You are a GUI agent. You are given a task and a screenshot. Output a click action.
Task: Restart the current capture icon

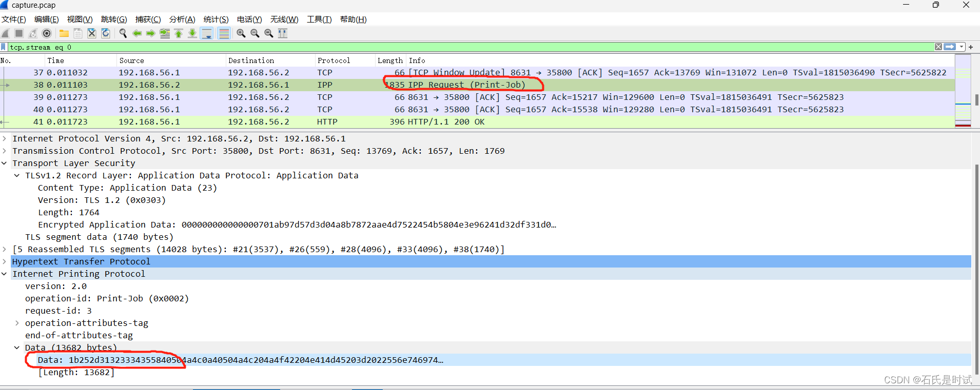(x=33, y=33)
